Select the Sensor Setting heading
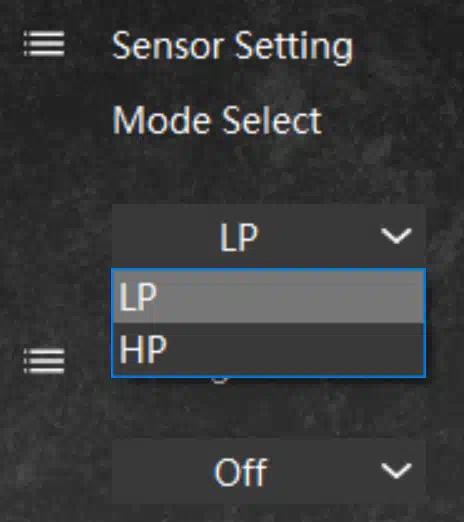Image resolution: width=464 pixels, height=522 pixels. (x=232, y=46)
